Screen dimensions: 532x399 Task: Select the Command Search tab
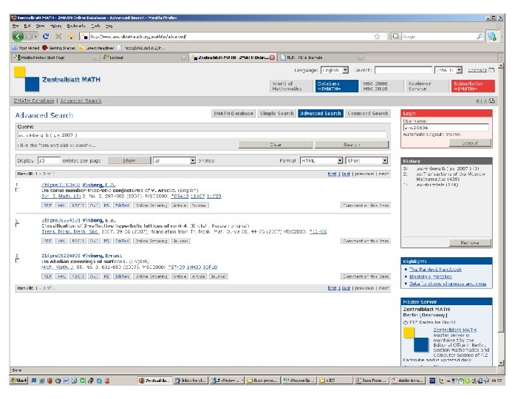pyautogui.click(x=368, y=113)
